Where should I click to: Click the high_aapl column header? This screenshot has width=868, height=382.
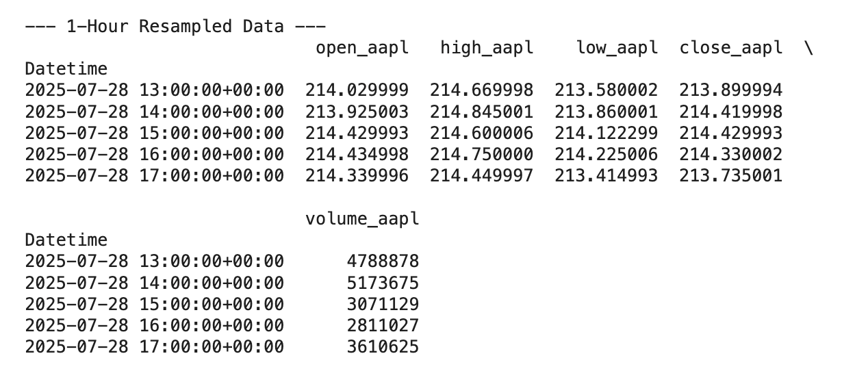487,48
